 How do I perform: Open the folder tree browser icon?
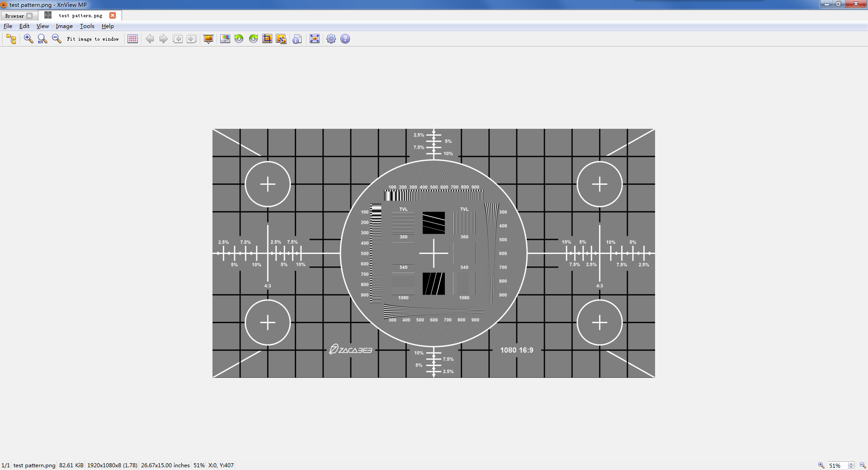[11, 39]
